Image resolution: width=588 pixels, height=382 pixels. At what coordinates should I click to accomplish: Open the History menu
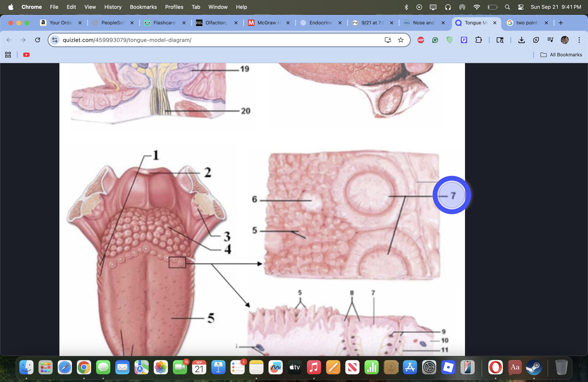click(113, 7)
